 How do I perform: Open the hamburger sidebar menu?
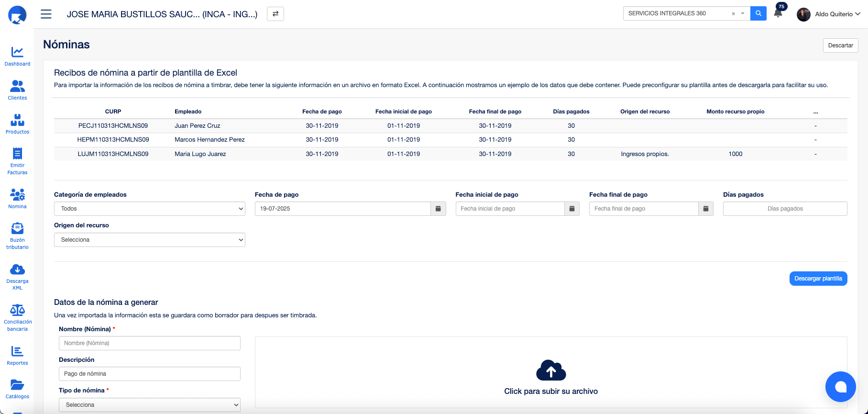tap(46, 14)
